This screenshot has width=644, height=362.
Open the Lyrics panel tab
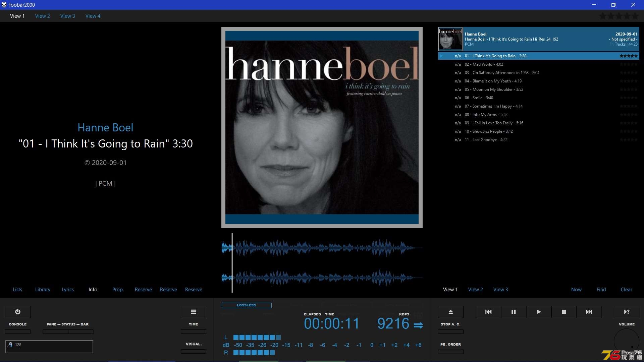coord(68,289)
